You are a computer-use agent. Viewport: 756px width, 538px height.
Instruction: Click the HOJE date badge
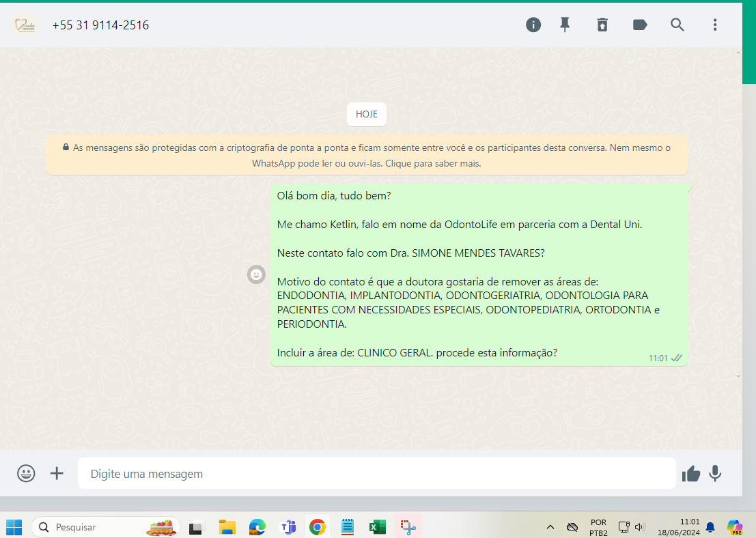(367, 114)
